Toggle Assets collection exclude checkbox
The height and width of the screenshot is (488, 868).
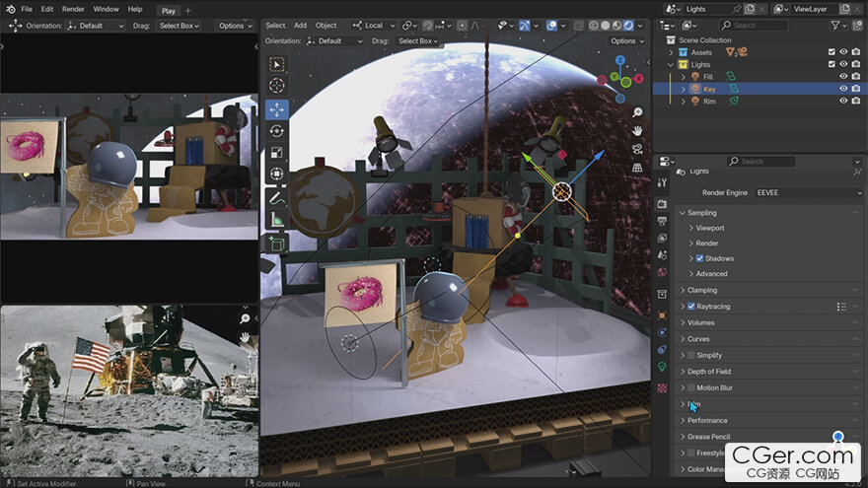pyautogui.click(x=832, y=52)
